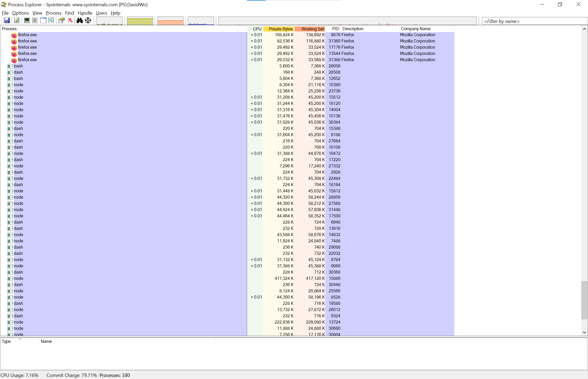Select the node row with PID 10380

point(227,85)
